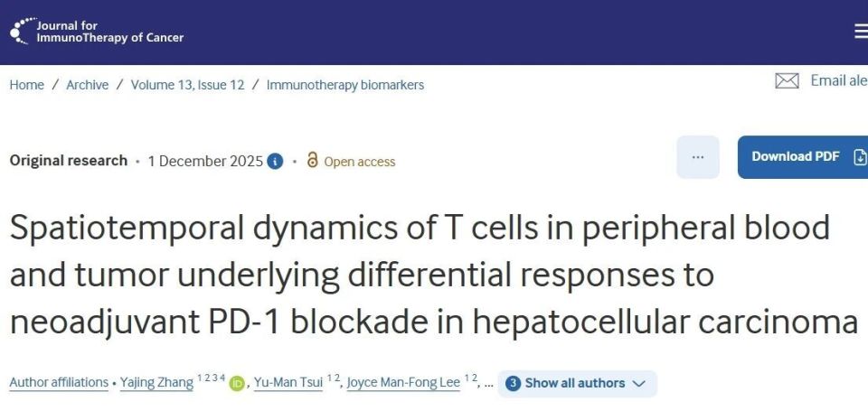
Task: Click the chevron next to Show all authors
Action: [639, 384]
